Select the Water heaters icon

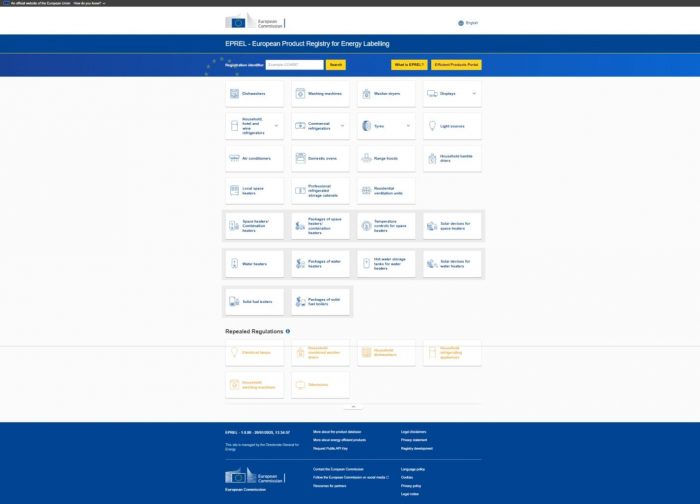click(x=234, y=263)
